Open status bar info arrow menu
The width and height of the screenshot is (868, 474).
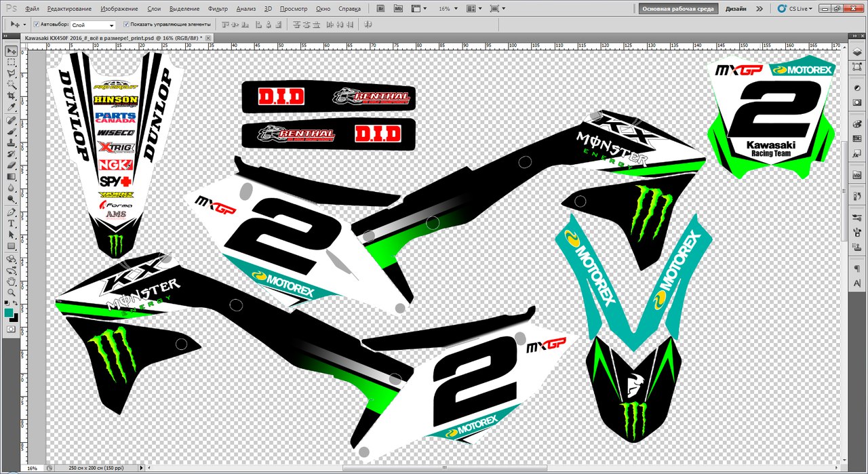[142, 468]
